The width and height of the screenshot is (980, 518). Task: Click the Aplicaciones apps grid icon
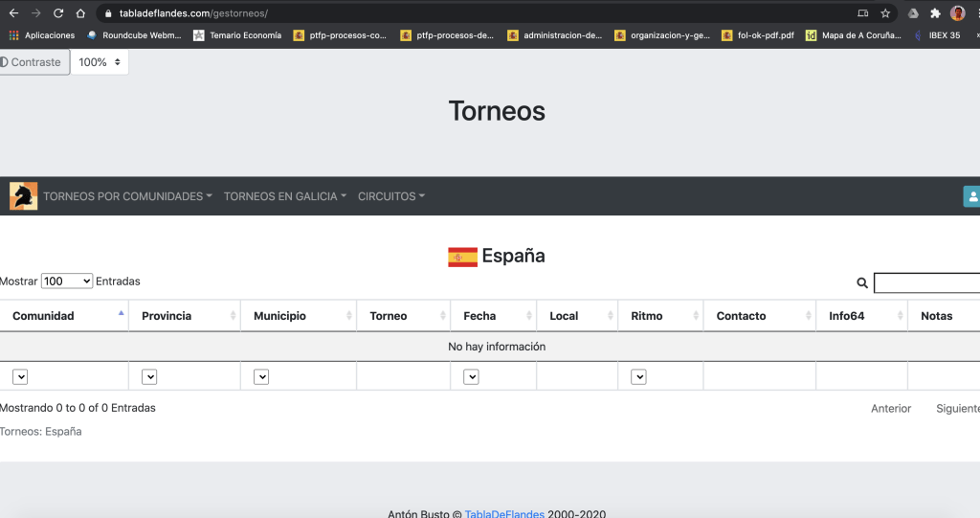pos(13,35)
